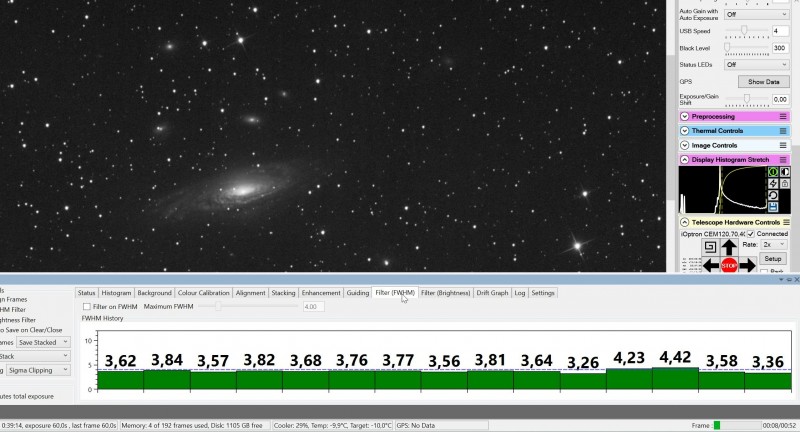800x432 pixels.
Task: Open Display Histogram Stretch hamburger menu
Action: click(783, 160)
